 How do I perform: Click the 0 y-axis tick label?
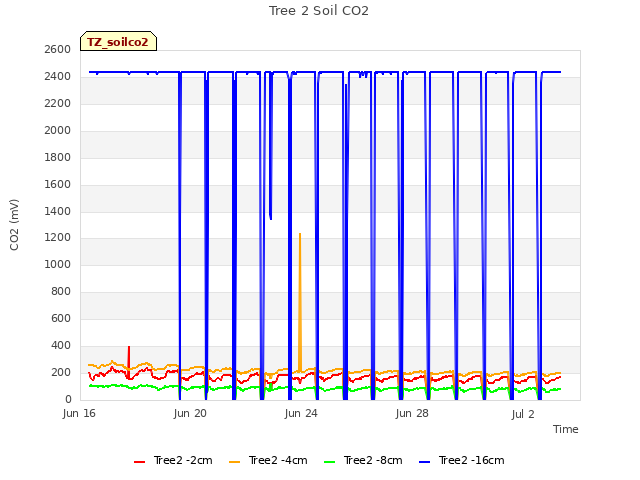(x=68, y=399)
